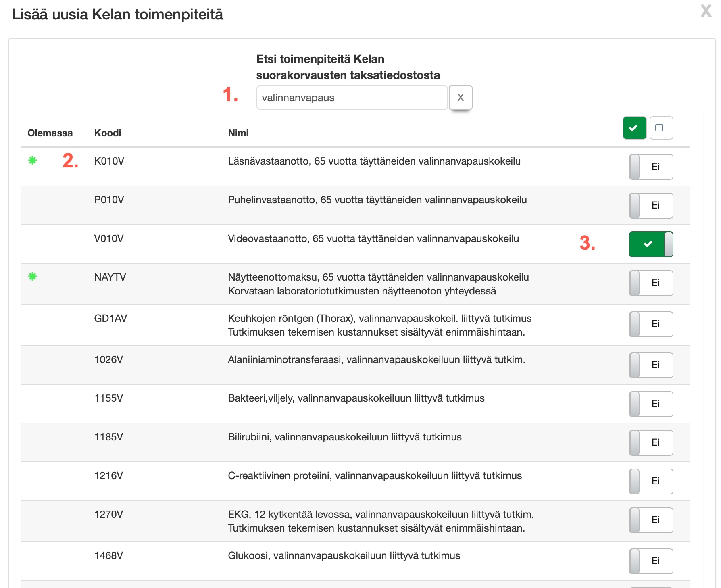Image resolution: width=721 pixels, height=588 pixels.
Task: Select all procedures with green checkmark button
Action: click(x=634, y=128)
